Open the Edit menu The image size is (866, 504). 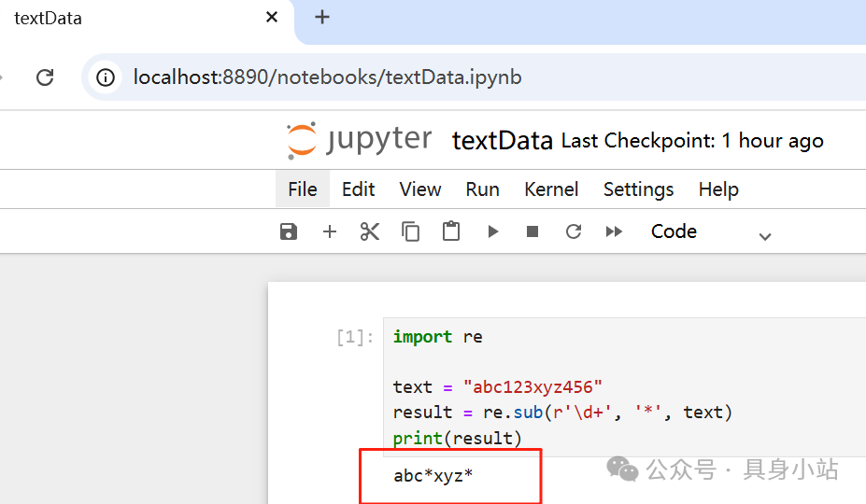[x=358, y=189]
